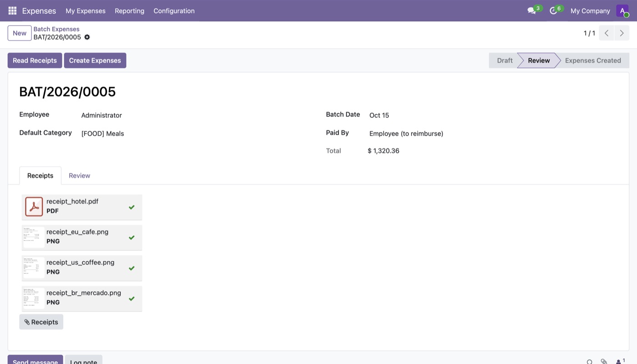Image resolution: width=637 pixels, height=364 pixels.
Task: Open the Configuration menu
Action: click(x=174, y=10)
